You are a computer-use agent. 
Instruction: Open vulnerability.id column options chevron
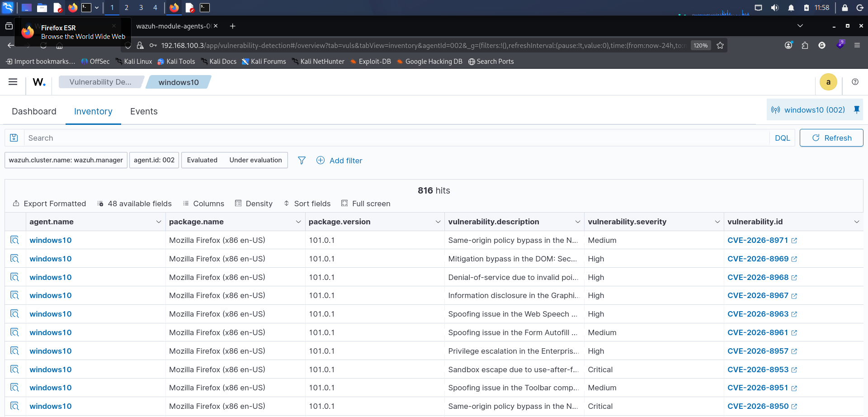(x=856, y=222)
